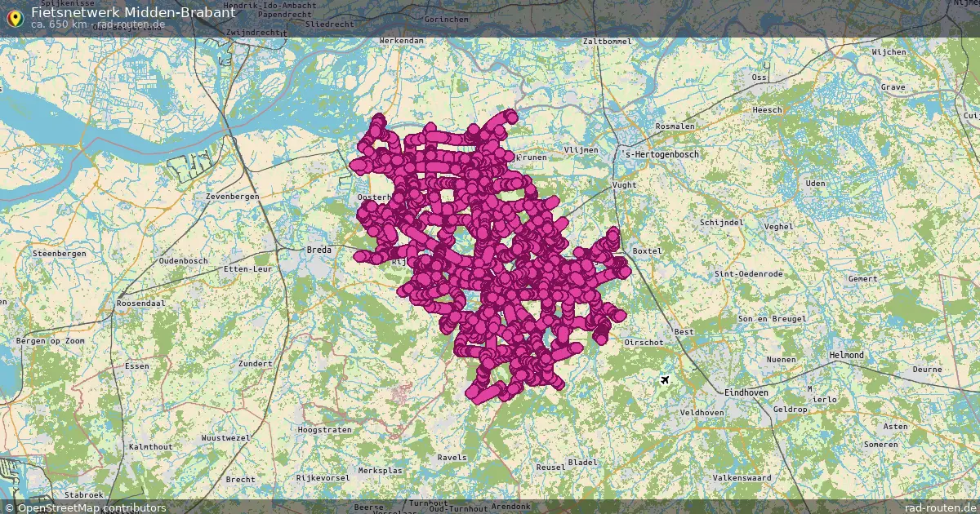Click the Etten-Leur town label
Image resolution: width=980 pixels, height=514 pixels.
pos(249,268)
